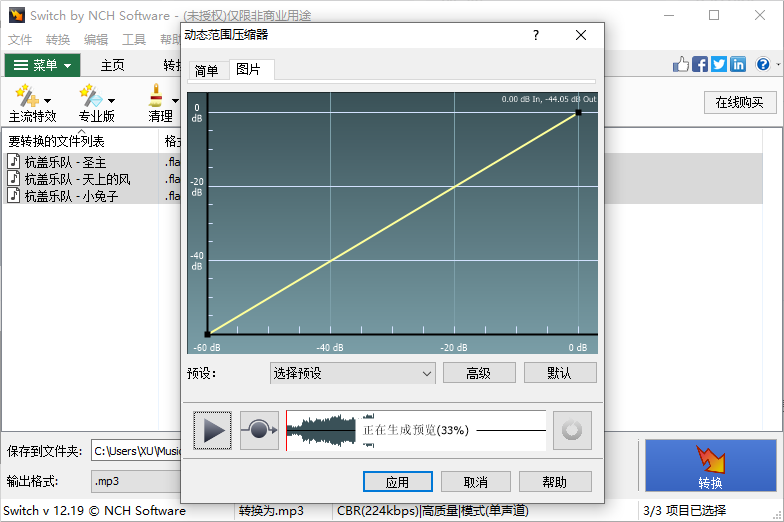
Task: Open the 转换 menu
Action: (58, 39)
